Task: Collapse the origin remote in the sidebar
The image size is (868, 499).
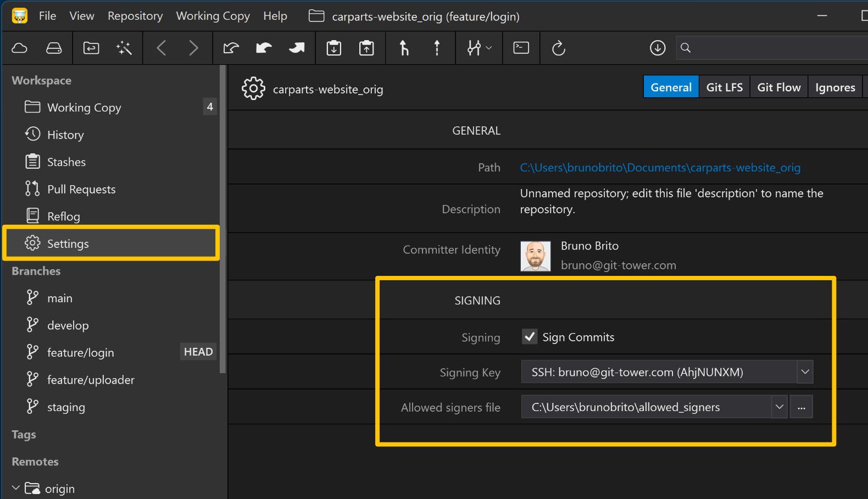Action: coord(16,488)
